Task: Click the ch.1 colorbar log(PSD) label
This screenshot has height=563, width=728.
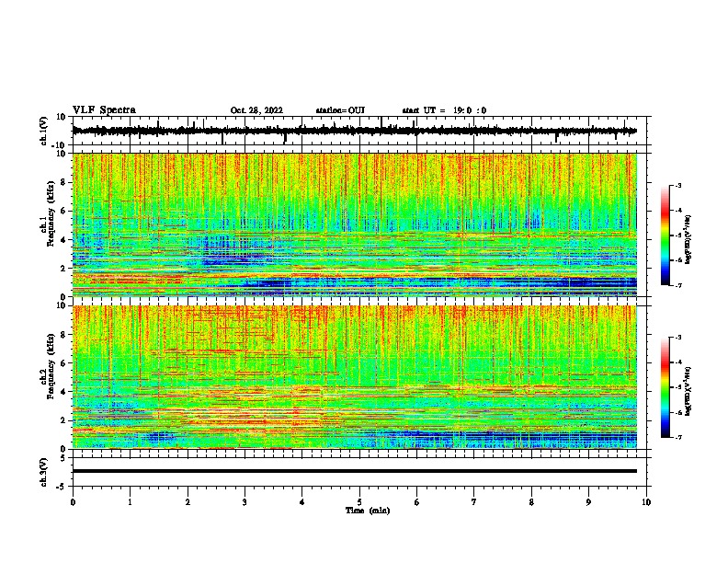Action: pos(688,240)
